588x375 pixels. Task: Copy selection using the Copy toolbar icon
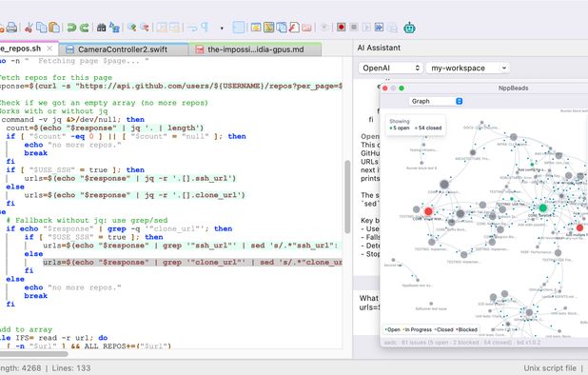(x=41, y=28)
